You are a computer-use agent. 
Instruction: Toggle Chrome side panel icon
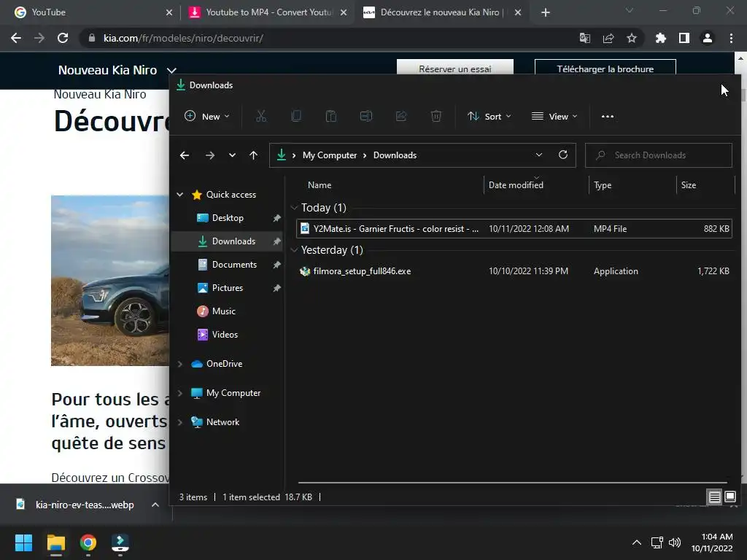[x=684, y=38]
